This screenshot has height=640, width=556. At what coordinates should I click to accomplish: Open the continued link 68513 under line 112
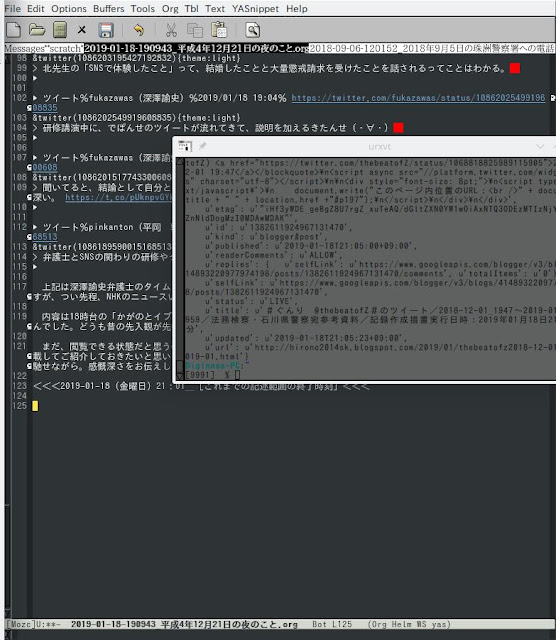point(45,237)
